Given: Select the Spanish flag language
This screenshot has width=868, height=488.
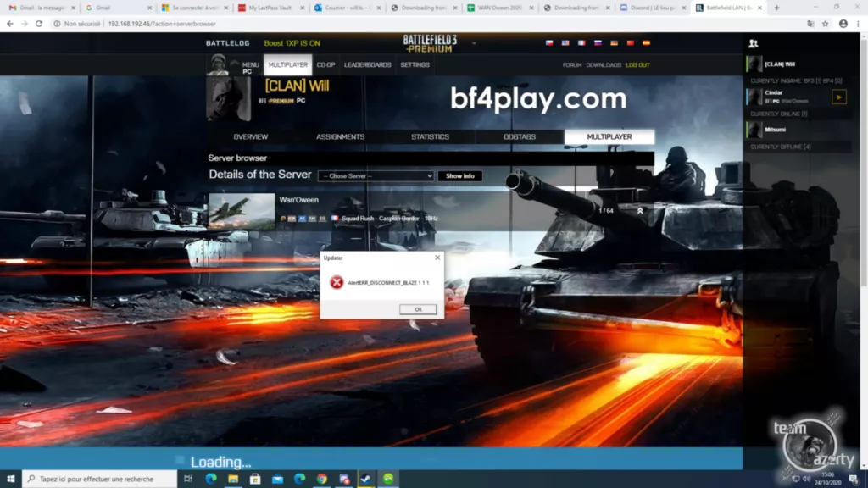Looking at the screenshot, I should (646, 42).
